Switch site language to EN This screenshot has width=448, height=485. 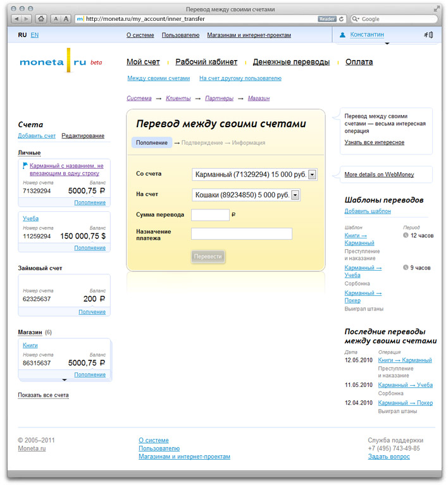tap(35, 35)
